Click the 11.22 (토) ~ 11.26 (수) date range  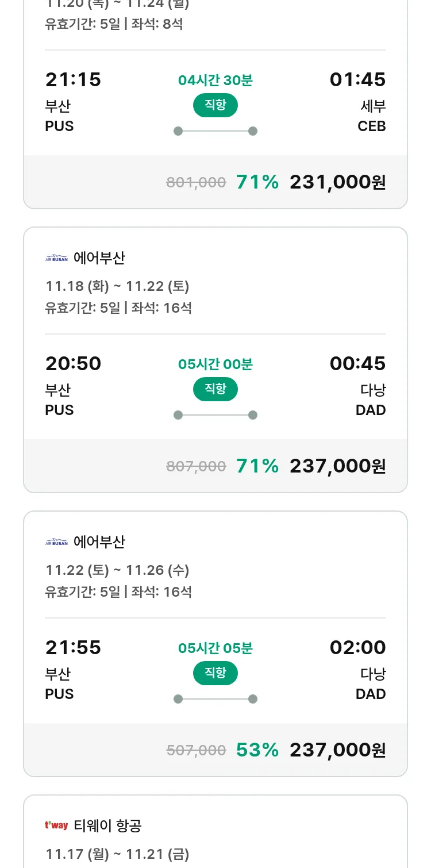(x=117, y=570)
